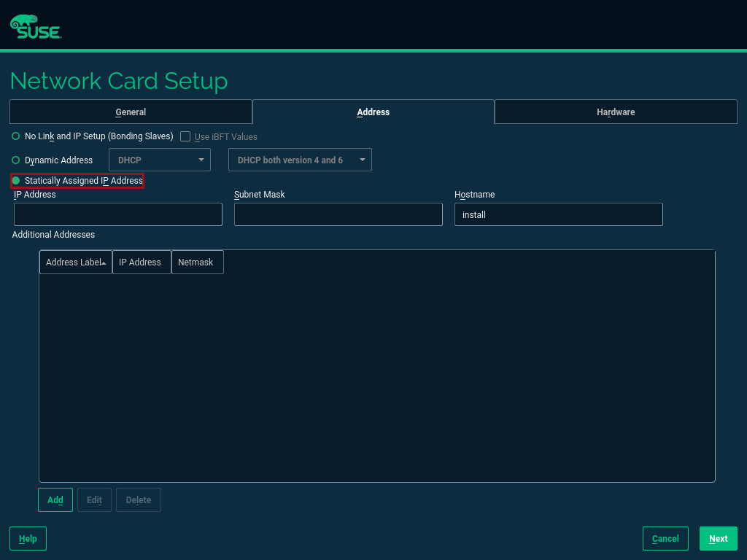This screenshot has height=560, width=747.
Task: Sort by the Address Label column header
Action: click(x=75, y=262)
